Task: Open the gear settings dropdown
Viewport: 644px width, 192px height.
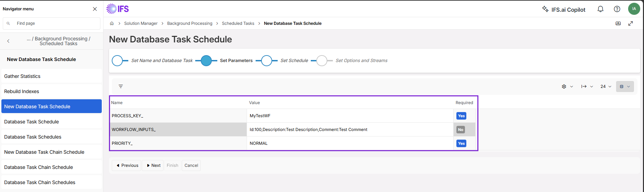Action: (567, 87)
